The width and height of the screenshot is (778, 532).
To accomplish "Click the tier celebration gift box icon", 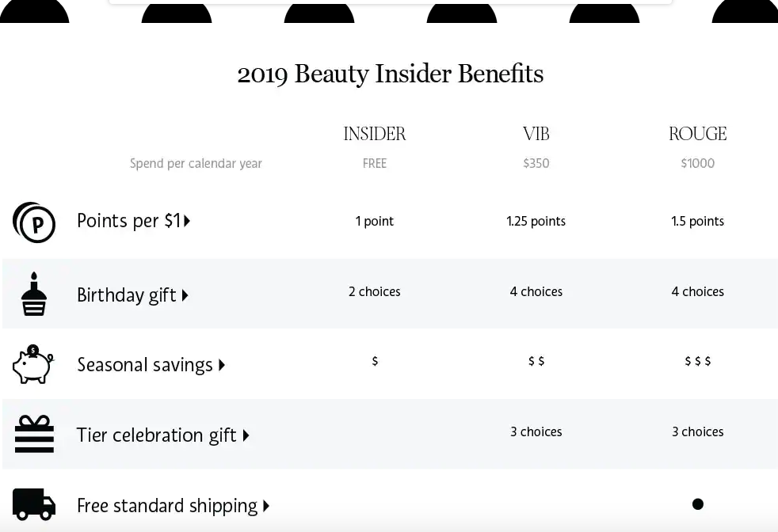I will [34, 434].
